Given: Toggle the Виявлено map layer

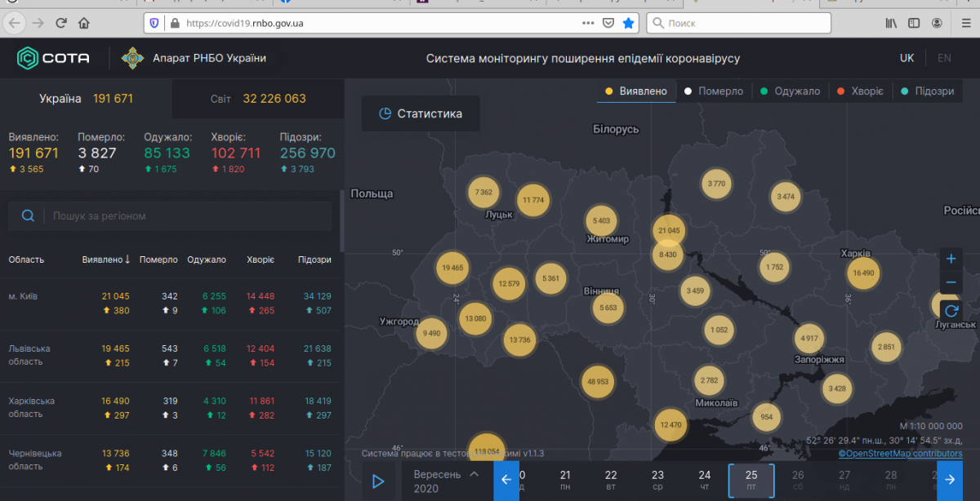Looking at the screenshot, I should (636, 91).
